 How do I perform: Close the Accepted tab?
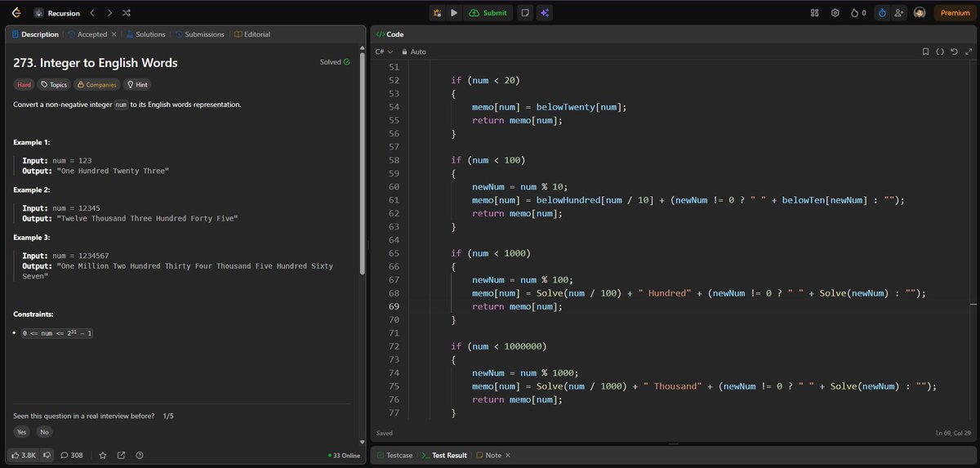point(114,34)
